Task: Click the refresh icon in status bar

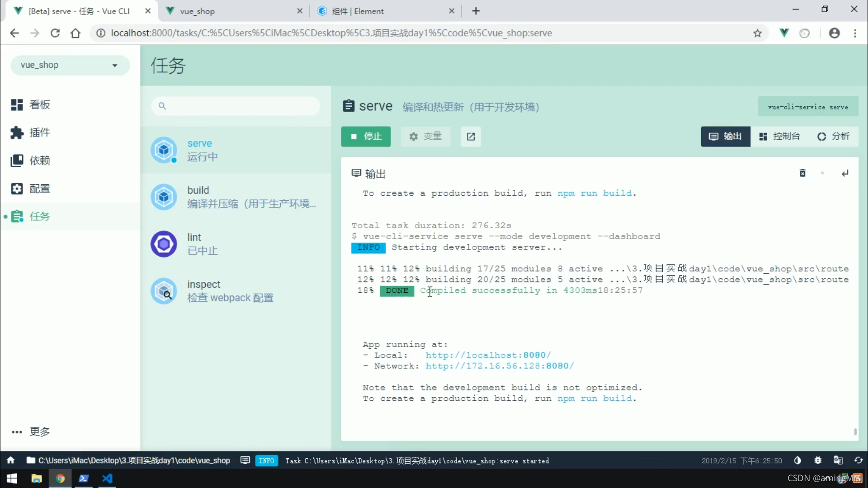Action: [x=859, y=460]
